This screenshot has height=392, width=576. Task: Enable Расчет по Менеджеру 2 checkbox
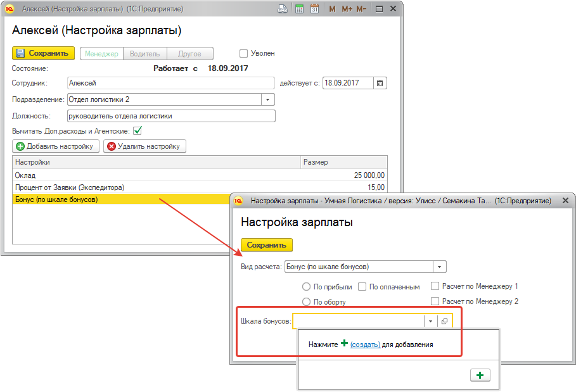[435, 301]
